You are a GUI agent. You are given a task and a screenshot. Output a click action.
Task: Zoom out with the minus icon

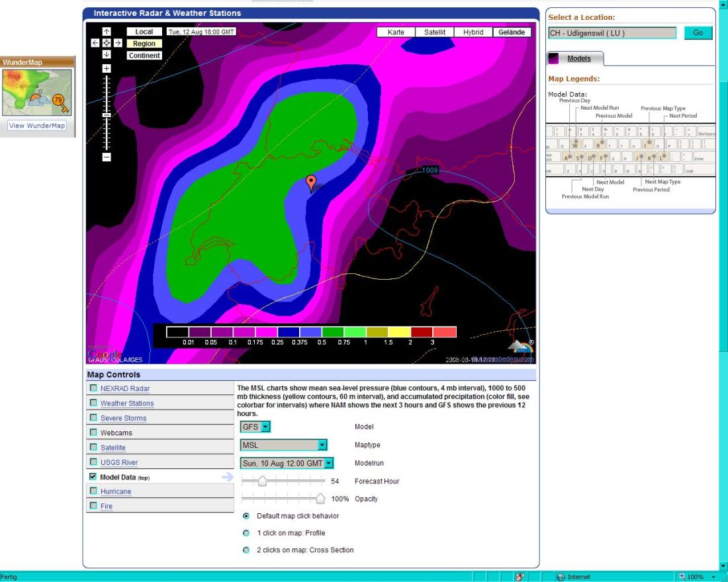tap(107, 157)
